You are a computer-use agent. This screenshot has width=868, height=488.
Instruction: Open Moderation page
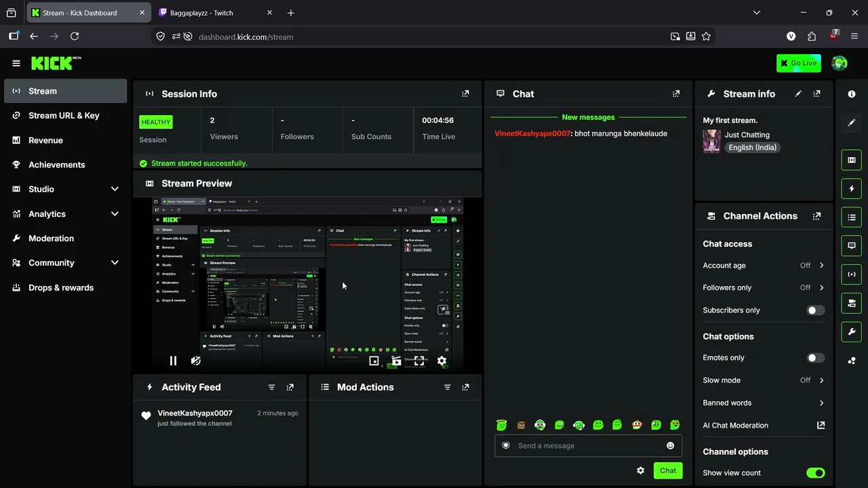pyautogui.click(x=66, y=238)
